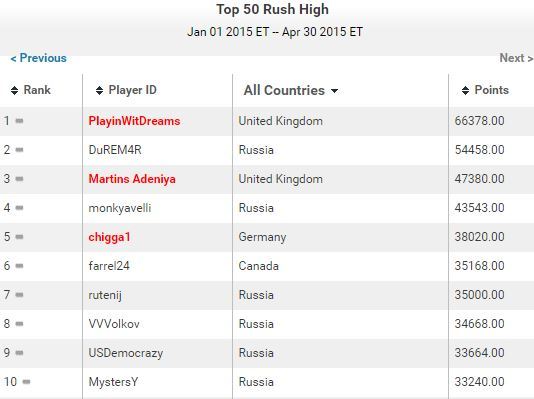
Task: Click sort arrows beside Points header
Action: (465, 91)
